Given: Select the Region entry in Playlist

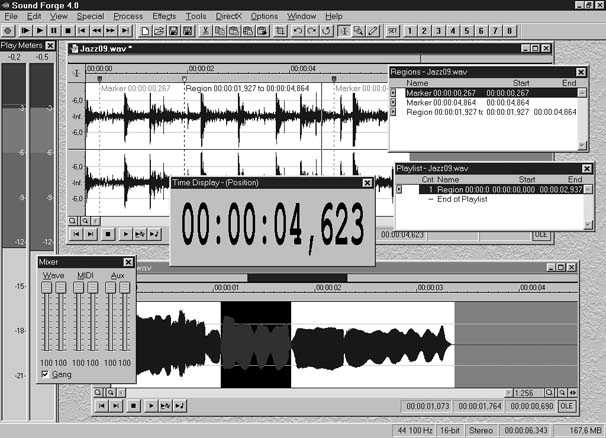Looking at the screenshot, I should (501, 189).
